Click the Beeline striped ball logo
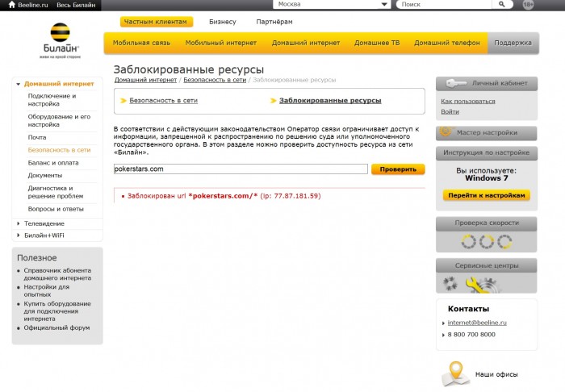The width and height of the screenshot is (565, 392). click(60, 32)
